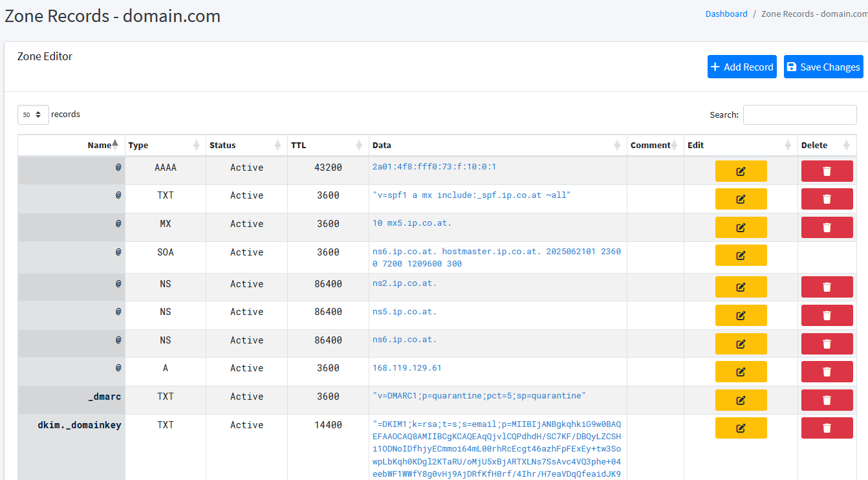Screen dimensions: 868x480
Task: Focus the Search input field
Action: [799, 115]
